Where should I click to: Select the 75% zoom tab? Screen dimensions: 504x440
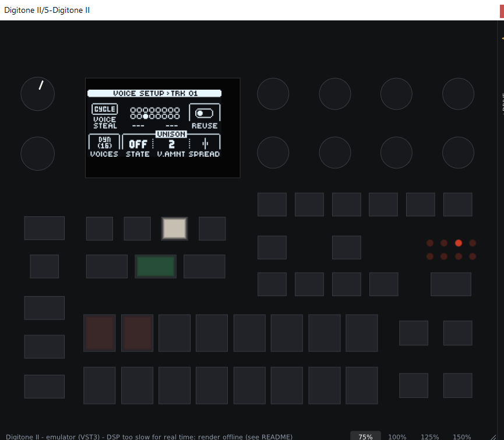click(x=365, y=436)
